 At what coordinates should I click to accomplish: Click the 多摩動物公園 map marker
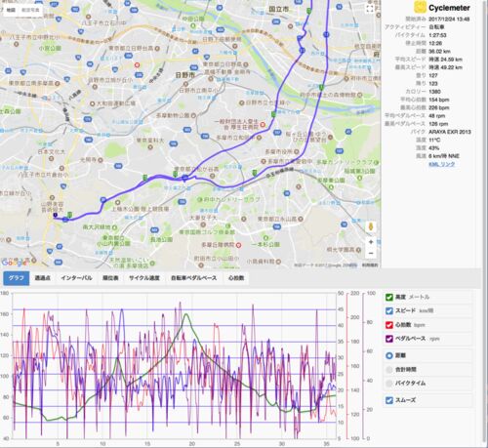[x=193, y=115]
